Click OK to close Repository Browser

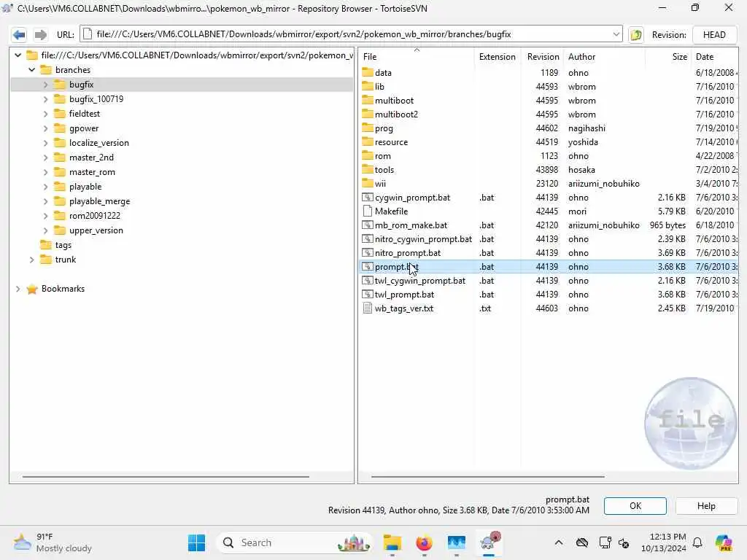(x=635, y=506)
